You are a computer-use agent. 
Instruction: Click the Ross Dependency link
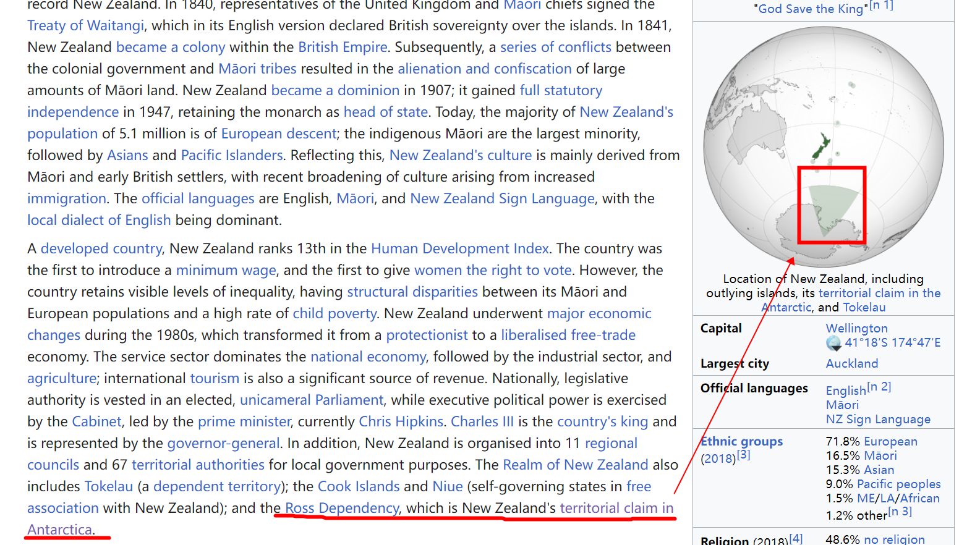(341, 508)
